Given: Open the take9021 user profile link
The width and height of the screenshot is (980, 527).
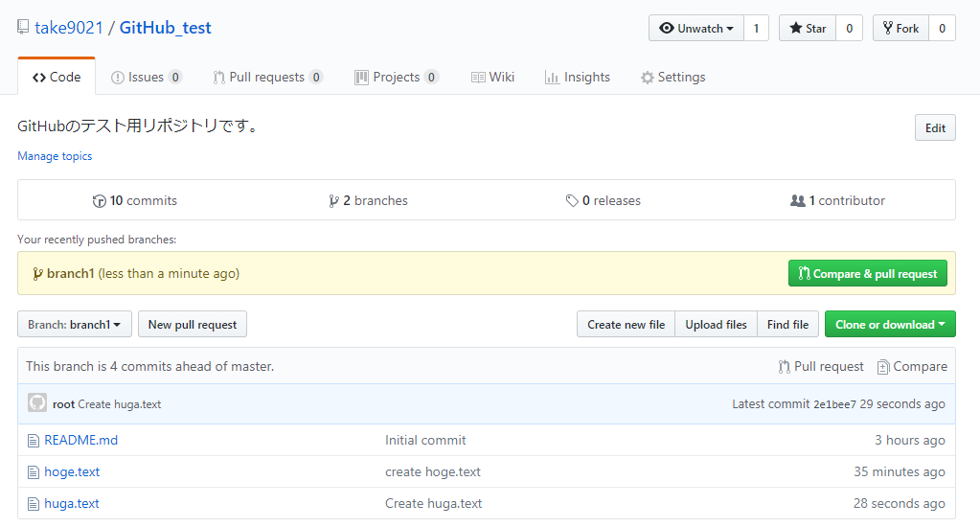Looking at the screenshot, I should coord(69,28).
